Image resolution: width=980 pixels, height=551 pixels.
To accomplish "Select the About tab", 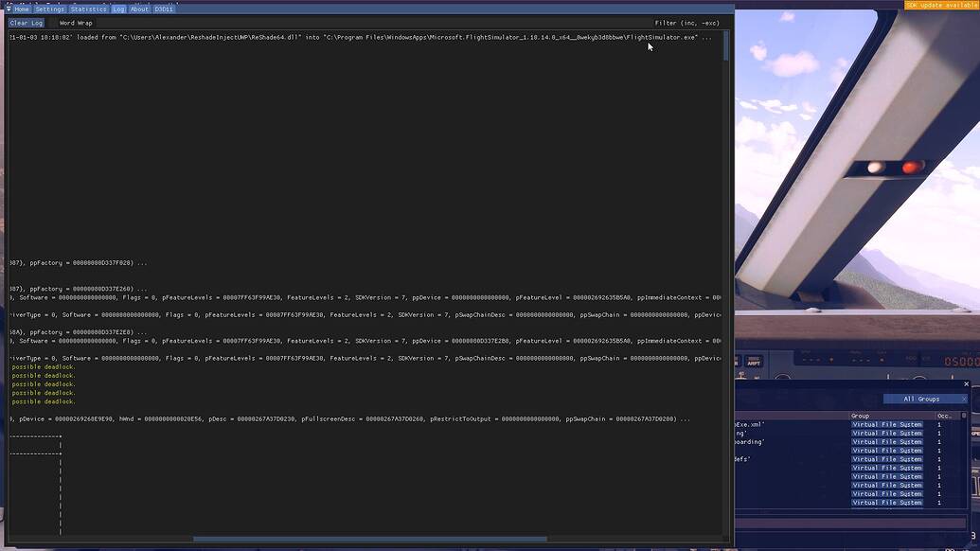I will coord(139,9).
